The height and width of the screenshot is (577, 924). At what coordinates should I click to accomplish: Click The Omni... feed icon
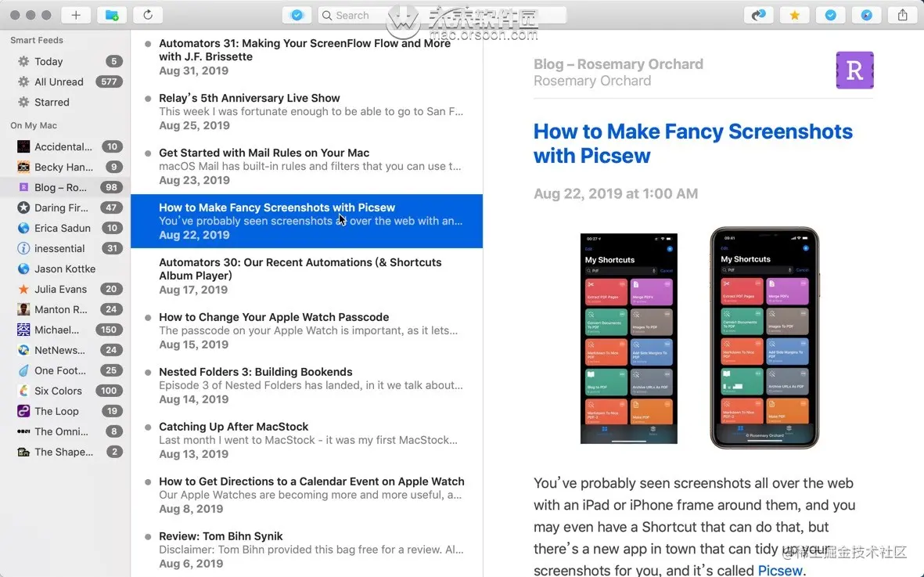click(23, 431)
